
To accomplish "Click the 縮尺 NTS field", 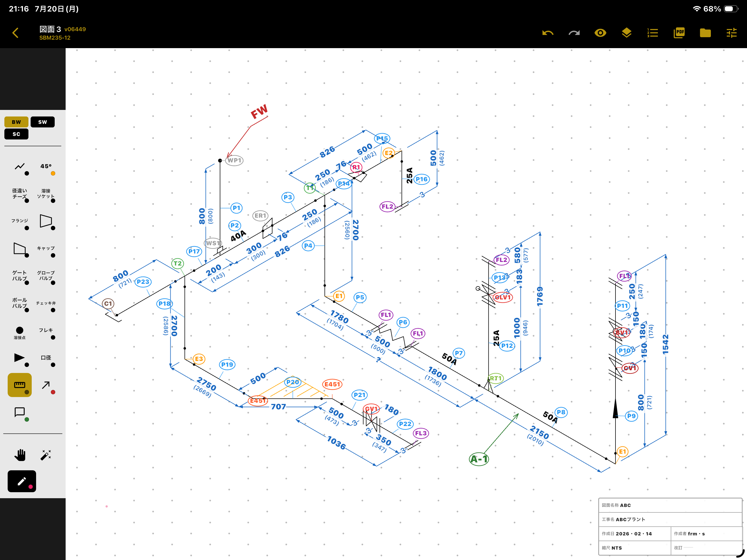I will pyautogui.click(x=635, y=548).
